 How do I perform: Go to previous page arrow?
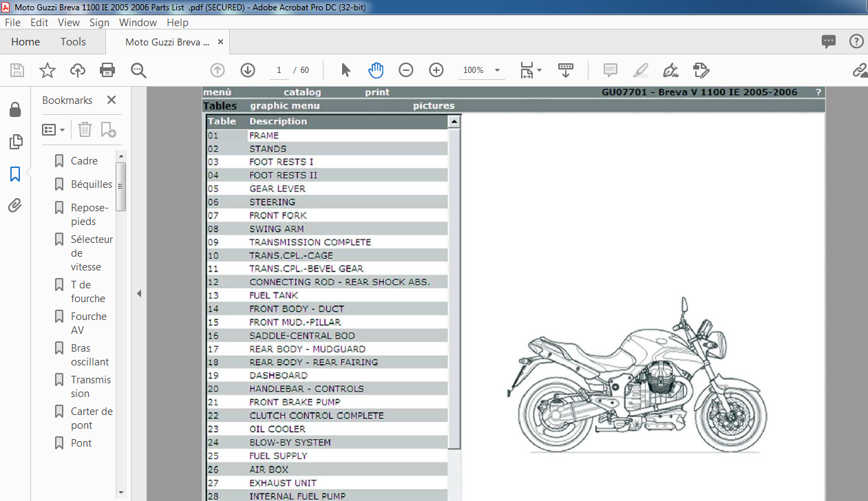tap(218, 70)
